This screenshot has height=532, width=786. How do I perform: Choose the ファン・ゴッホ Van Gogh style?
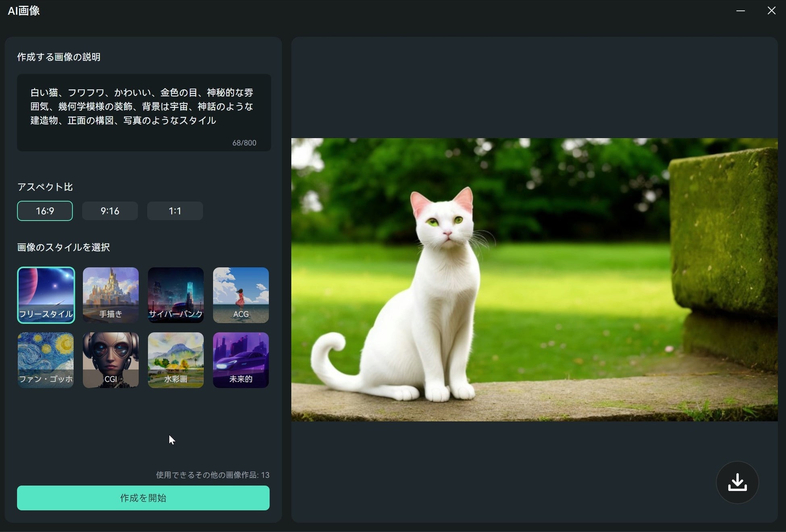pyautogui.click(x=46, y=360)
